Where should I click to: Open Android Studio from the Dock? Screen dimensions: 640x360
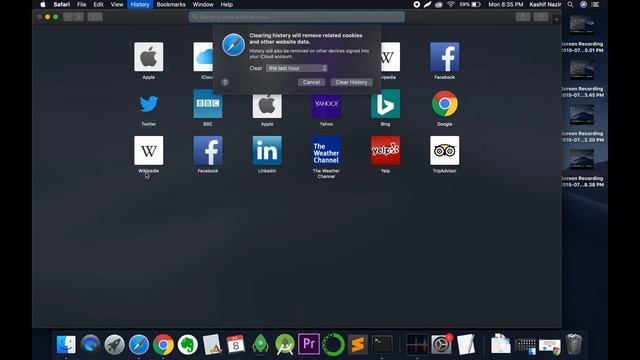(284, 344)
